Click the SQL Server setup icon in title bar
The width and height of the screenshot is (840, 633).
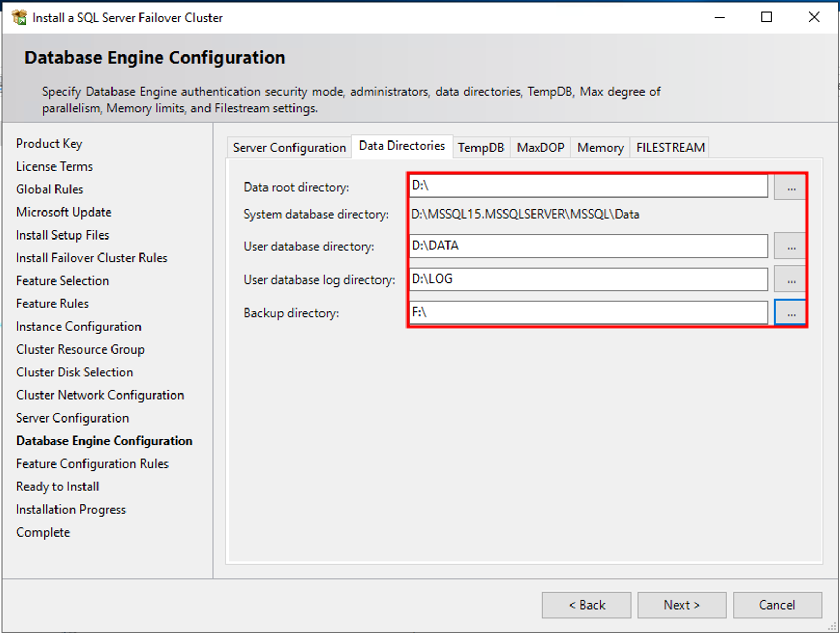pyautogui.click(x=20, y=17)
